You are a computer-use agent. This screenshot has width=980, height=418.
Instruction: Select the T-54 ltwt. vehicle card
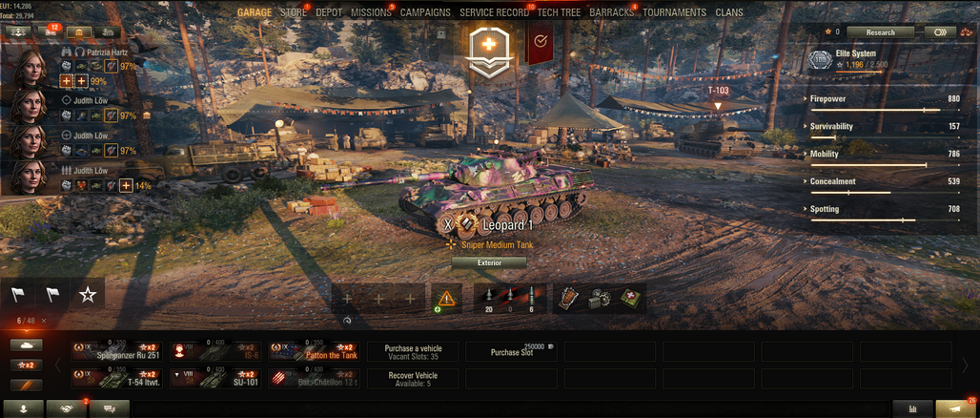(117, 378)
